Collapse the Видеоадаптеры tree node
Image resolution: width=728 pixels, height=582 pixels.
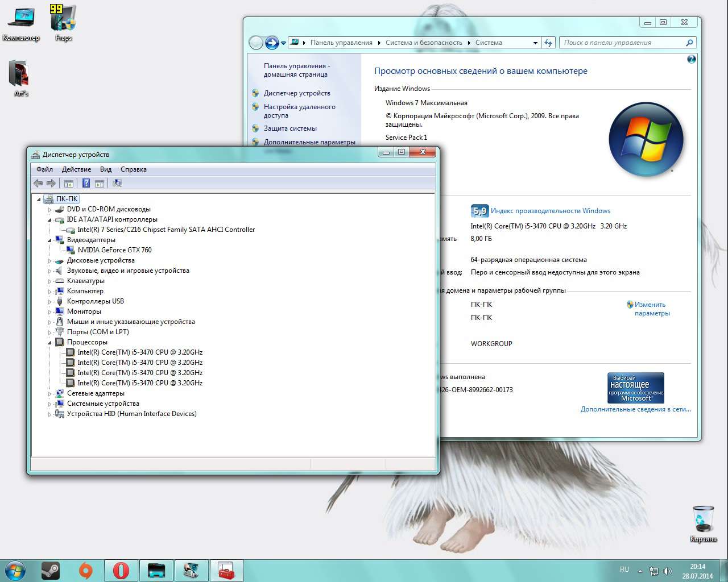click(x=50, y=240)
